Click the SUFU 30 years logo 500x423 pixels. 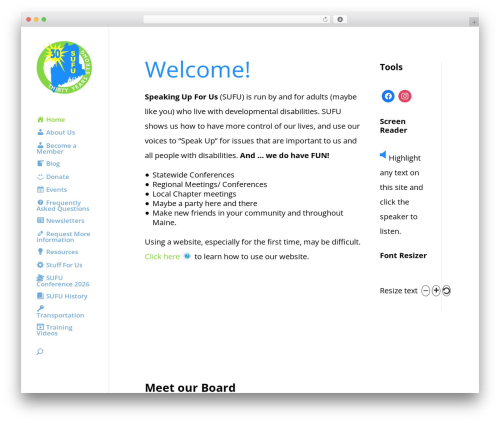tap(64, 67)
